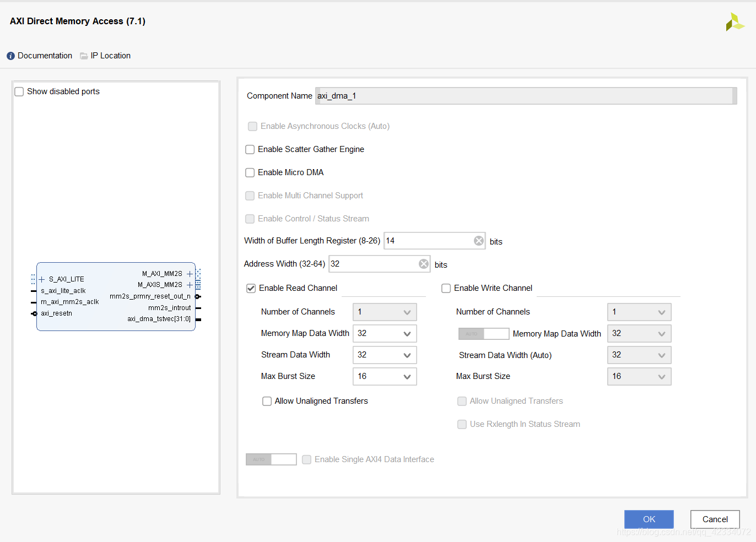Viewport: 756px width, 542px height.
Task: Open write channel Number of Channels dropdown
Action: pos(639,312)
